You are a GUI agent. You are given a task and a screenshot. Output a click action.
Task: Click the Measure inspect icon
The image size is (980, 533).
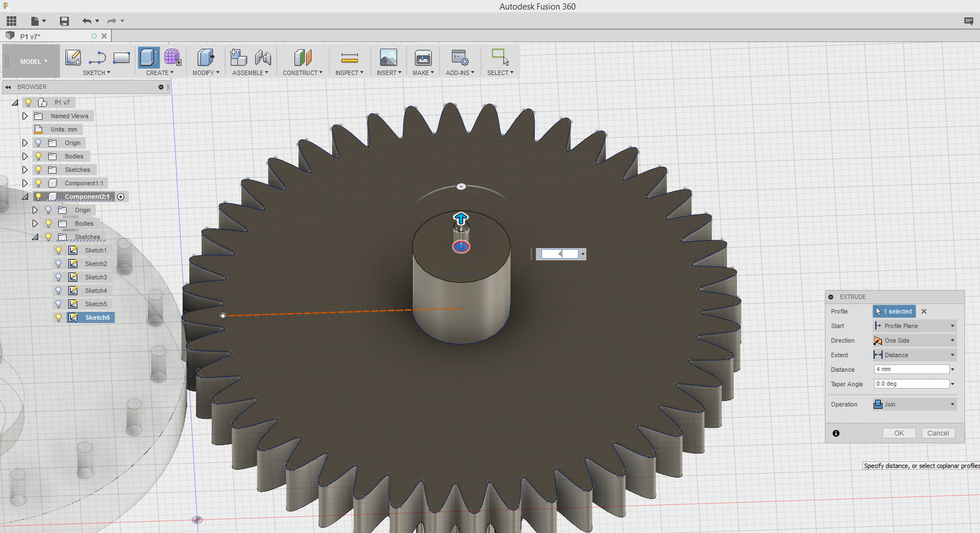pos(349,58)
